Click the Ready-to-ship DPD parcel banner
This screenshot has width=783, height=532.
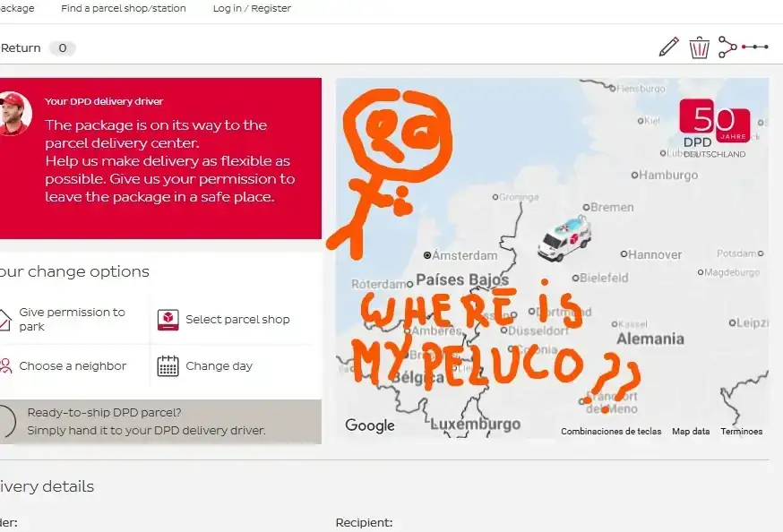[160, 422]
